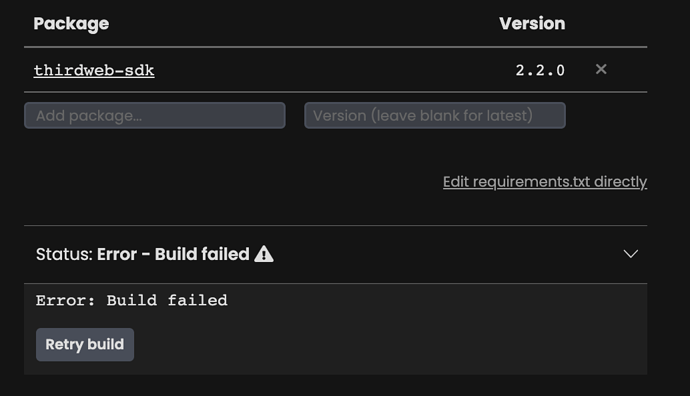Click the warning triangle icon beside Build failed

click(x=264, y=254)
